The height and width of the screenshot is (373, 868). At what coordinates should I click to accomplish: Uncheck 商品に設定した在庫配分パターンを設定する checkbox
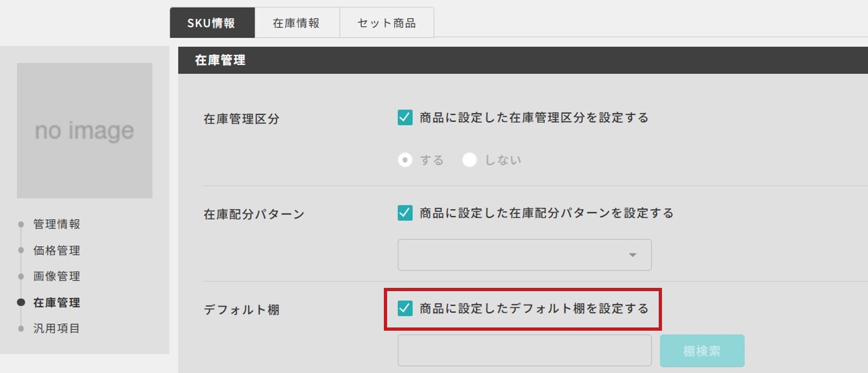pos(405,213)
